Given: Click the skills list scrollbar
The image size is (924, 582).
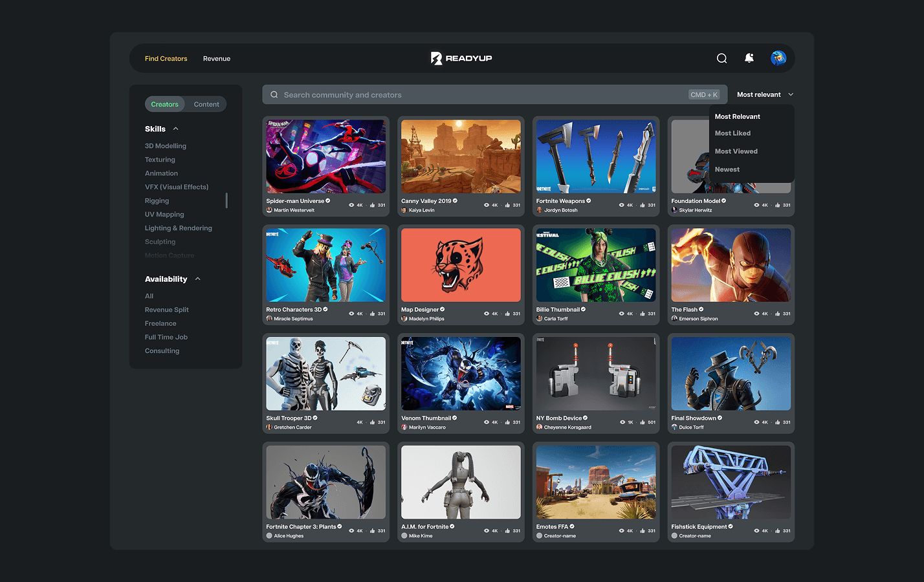Looking at the screenshot, I should [x=226, y=200].
